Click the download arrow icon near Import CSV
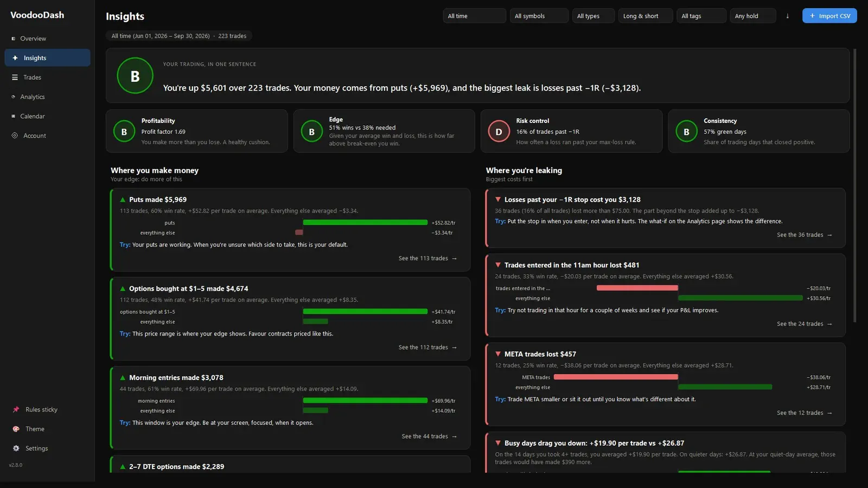 788,16
